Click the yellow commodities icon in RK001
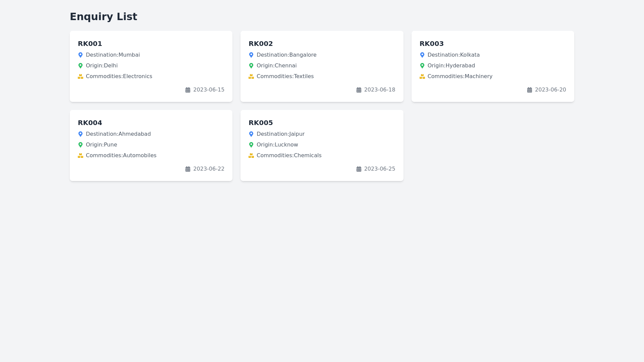644x362 pixels. (x=80, y=76)
